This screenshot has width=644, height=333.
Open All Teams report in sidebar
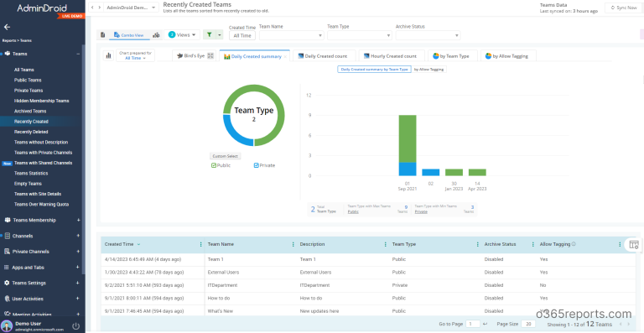coord(24,70)
